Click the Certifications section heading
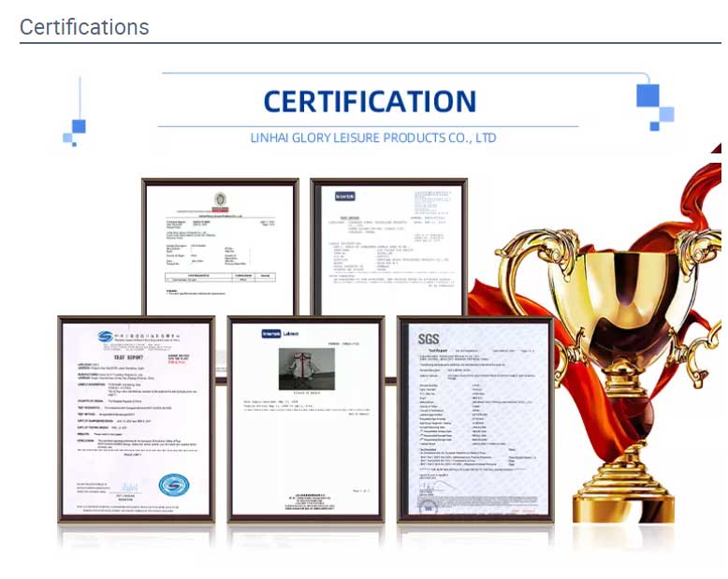Viewport: 728px width, 579px height. 84,27
